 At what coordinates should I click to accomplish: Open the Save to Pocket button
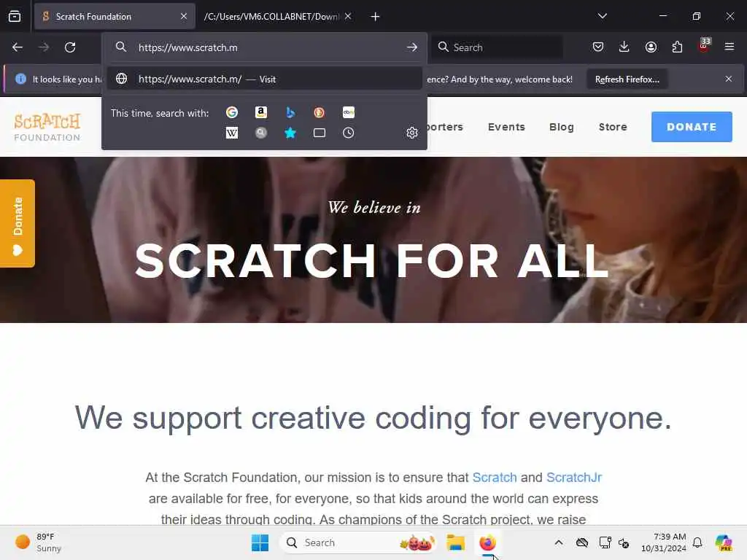point(598,47)
